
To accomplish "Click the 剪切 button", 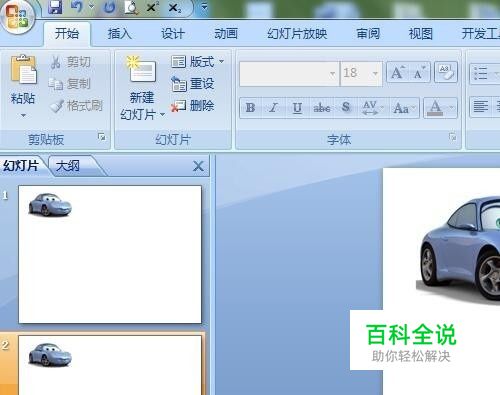I will tap(71, 62).
